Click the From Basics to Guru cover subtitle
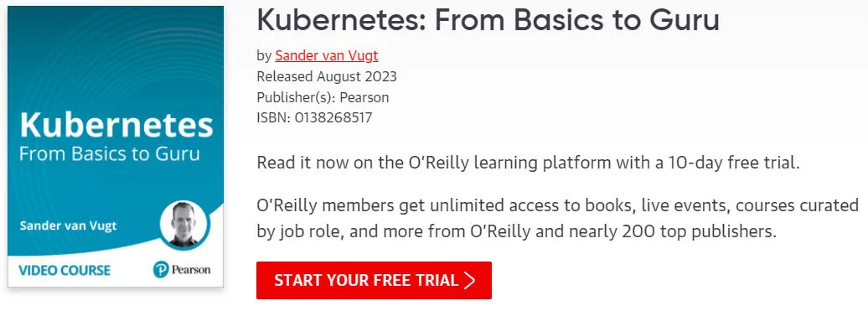 pyautogui.click(x=110, y=153)
